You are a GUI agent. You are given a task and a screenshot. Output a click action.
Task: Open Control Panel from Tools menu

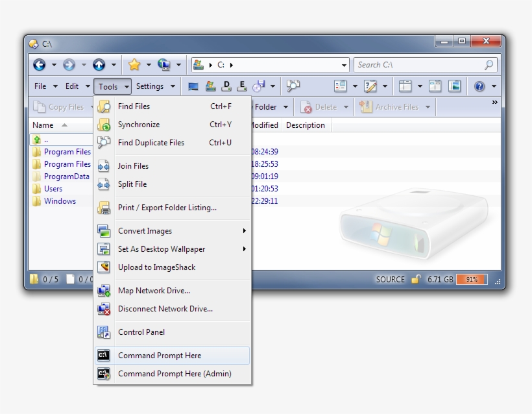coord(141,332)
